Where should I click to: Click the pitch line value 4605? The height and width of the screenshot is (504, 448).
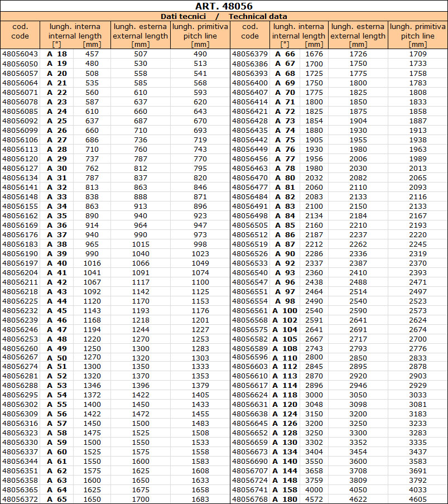click(x=418, y=500)
